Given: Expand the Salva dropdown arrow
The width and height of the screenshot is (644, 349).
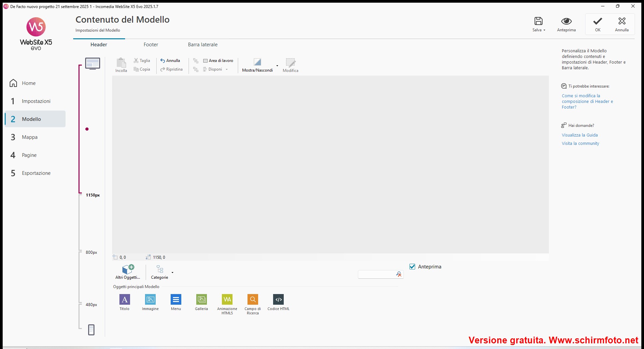Looking at the screenshot, I should [x=544, y=30].
